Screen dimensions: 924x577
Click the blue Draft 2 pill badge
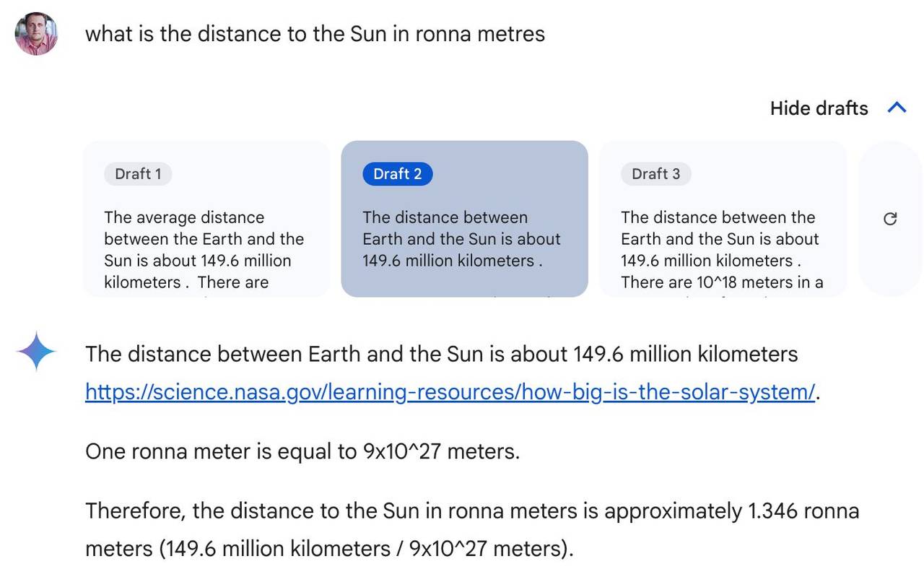[x=397, y=174]
